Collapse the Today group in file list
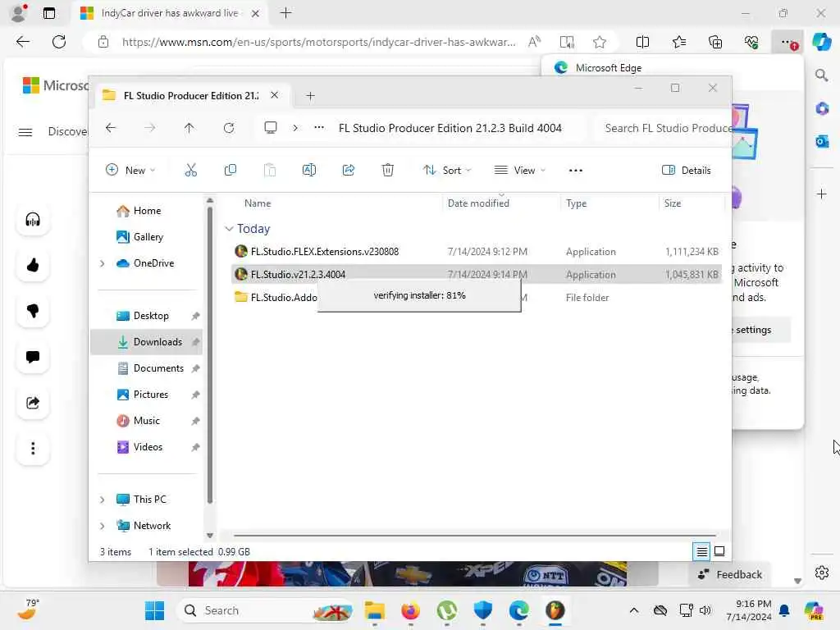Viewport: 840px width, 630px height. coord(230,229)
